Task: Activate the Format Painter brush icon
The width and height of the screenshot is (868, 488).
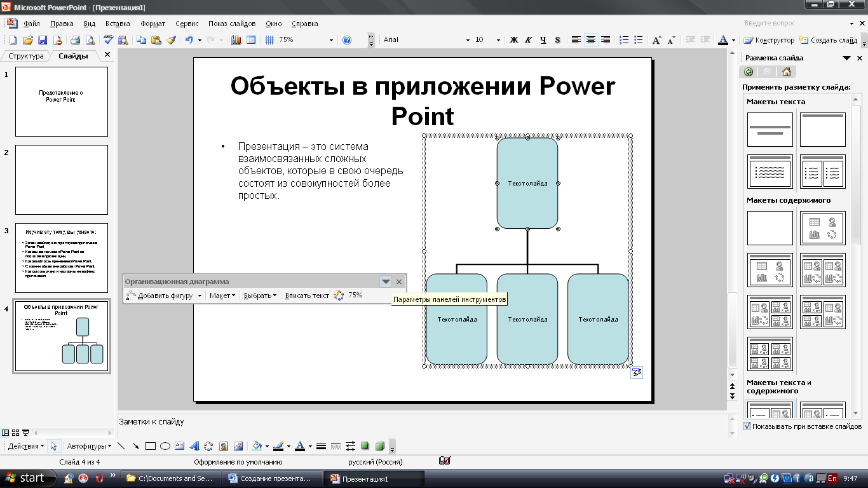Action: (171, 39)
